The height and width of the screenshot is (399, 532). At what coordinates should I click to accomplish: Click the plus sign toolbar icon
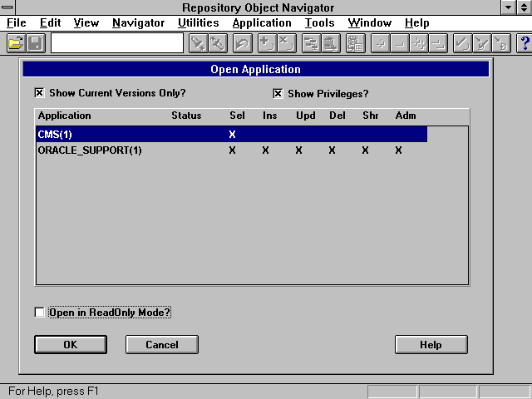[x=266, y=43]
